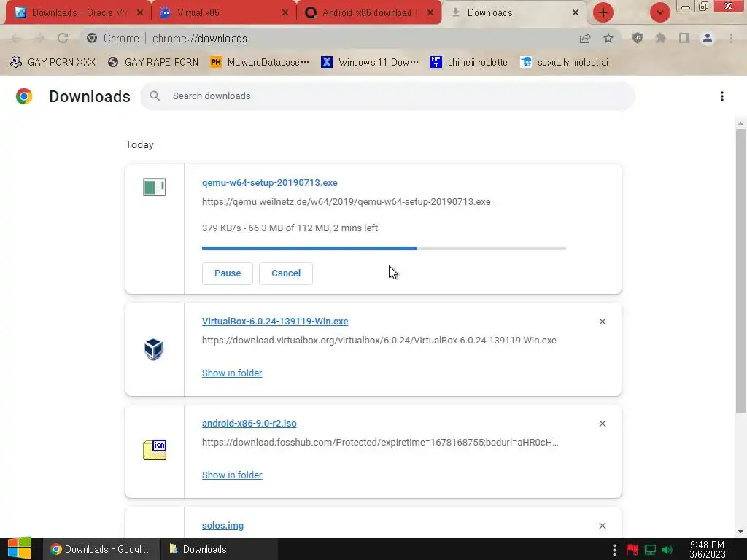Screen dimensions: 747x560
Task: Open android-x86-9.0-r2.iso link
Action: point(249,424)
